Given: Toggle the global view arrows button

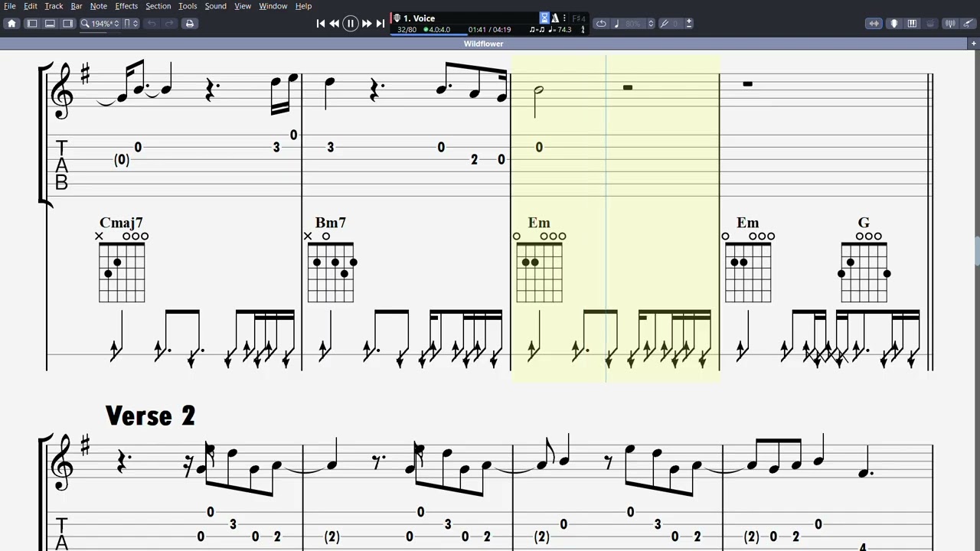Looking at the screenshot, I should tap(874, 24).
